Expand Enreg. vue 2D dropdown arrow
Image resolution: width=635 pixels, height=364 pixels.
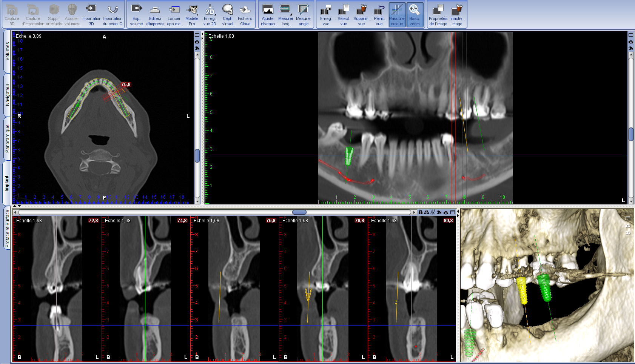pos(216,14)
